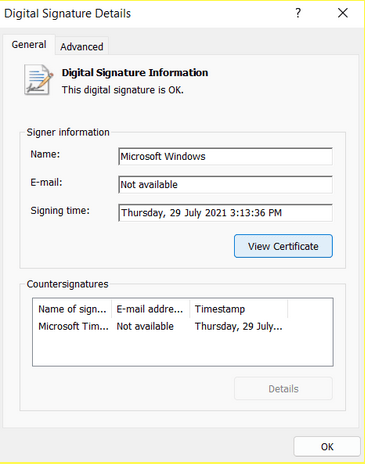
Task: Click the View Certificate button
Action: coord(283,246)
